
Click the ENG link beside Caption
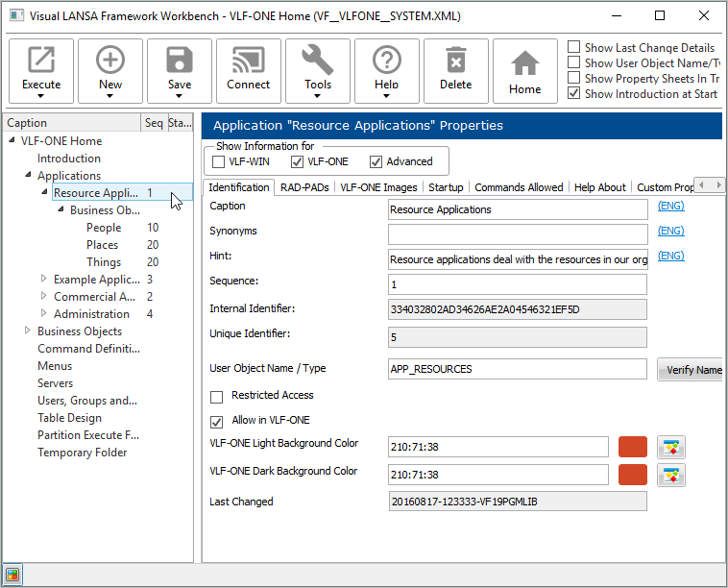point(670,206)
